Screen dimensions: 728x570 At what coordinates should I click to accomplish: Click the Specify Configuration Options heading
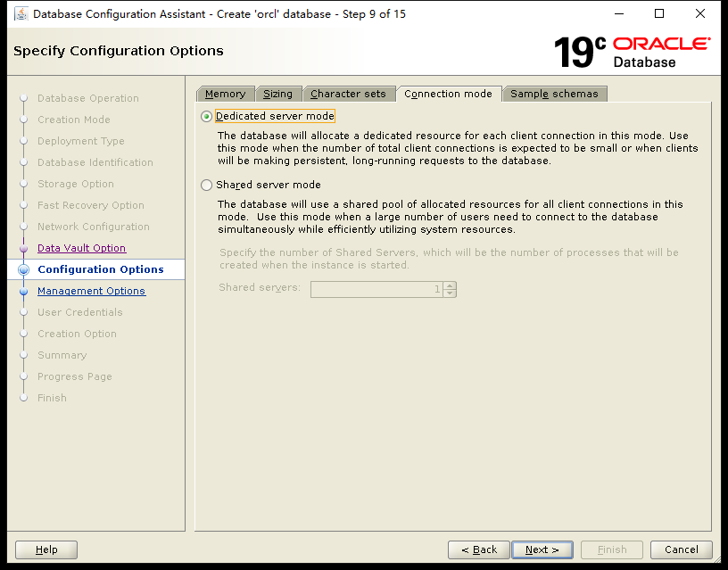pos(119,51)
